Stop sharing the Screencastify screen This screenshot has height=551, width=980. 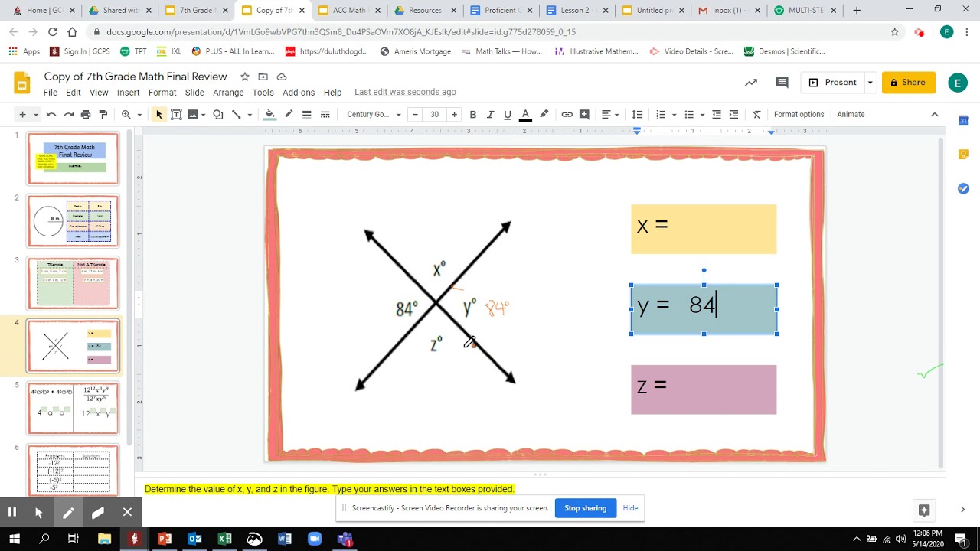(x=586, y=508)
